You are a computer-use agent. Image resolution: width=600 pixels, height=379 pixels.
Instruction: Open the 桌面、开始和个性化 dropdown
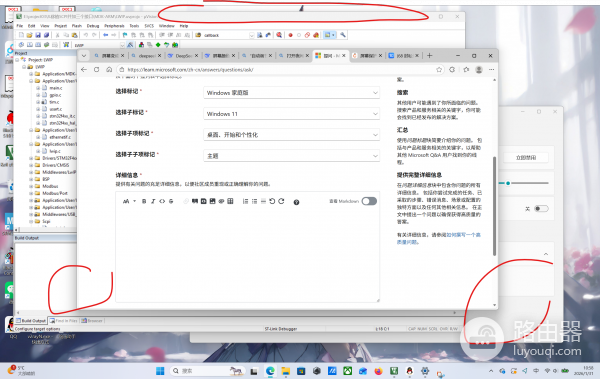tap(292, 135)
